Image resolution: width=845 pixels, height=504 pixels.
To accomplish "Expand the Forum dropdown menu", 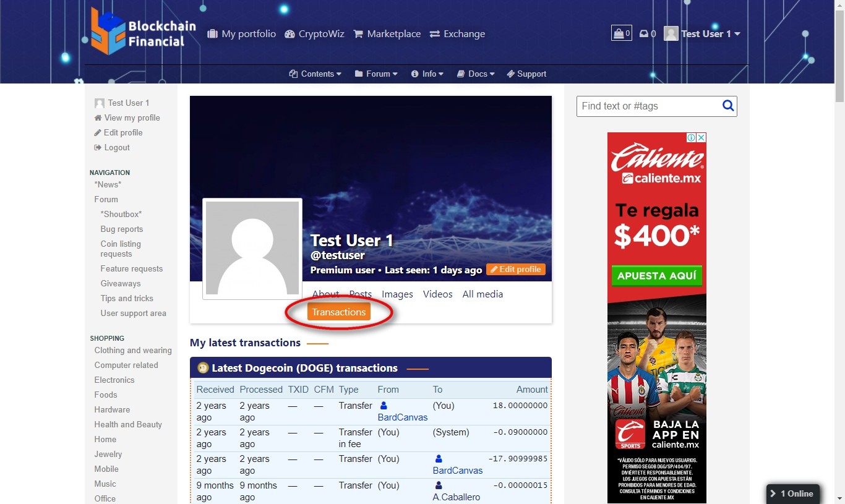I will [x=376, y=74].
